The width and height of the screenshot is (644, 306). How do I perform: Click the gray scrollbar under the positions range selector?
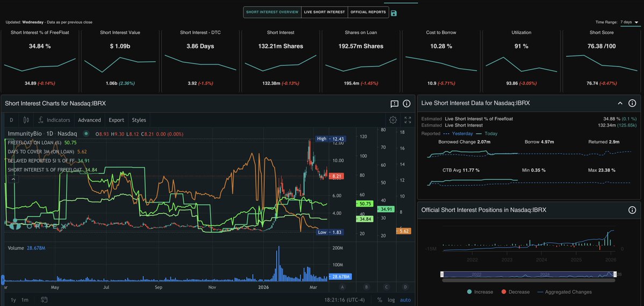[x=529, y=281]
